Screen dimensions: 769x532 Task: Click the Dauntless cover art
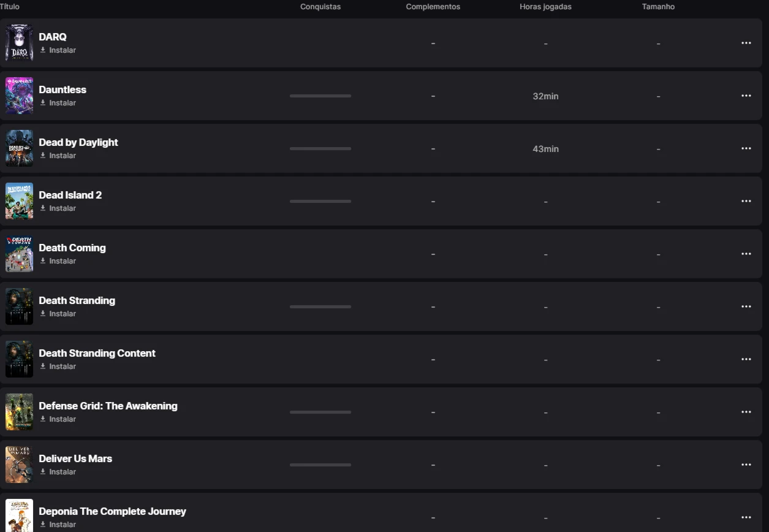[19, 96]
